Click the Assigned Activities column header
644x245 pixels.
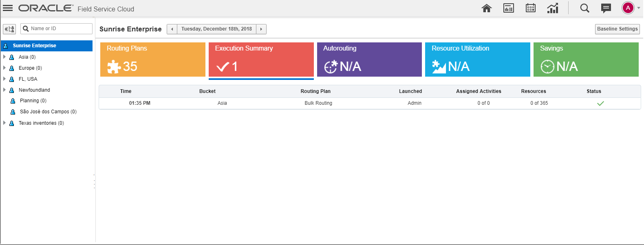coord(479,91)
